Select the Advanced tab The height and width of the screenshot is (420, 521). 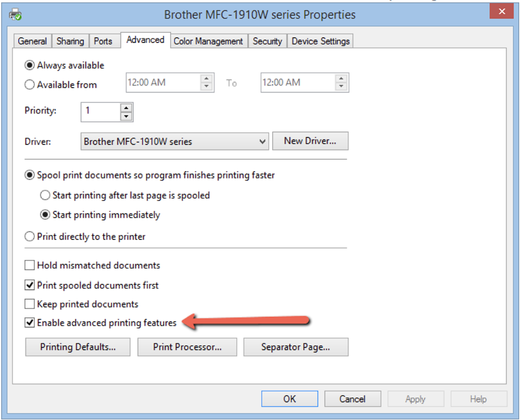[x=145, y=40]
